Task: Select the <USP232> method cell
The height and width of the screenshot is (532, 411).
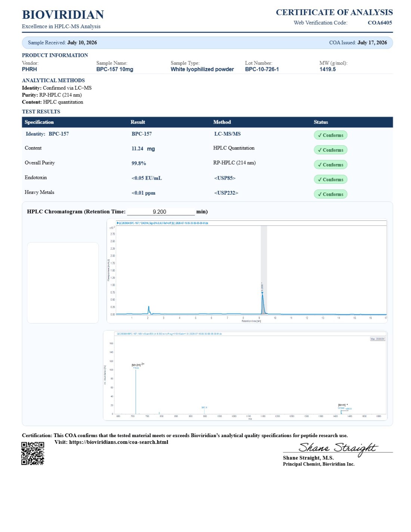Action: 226,193
